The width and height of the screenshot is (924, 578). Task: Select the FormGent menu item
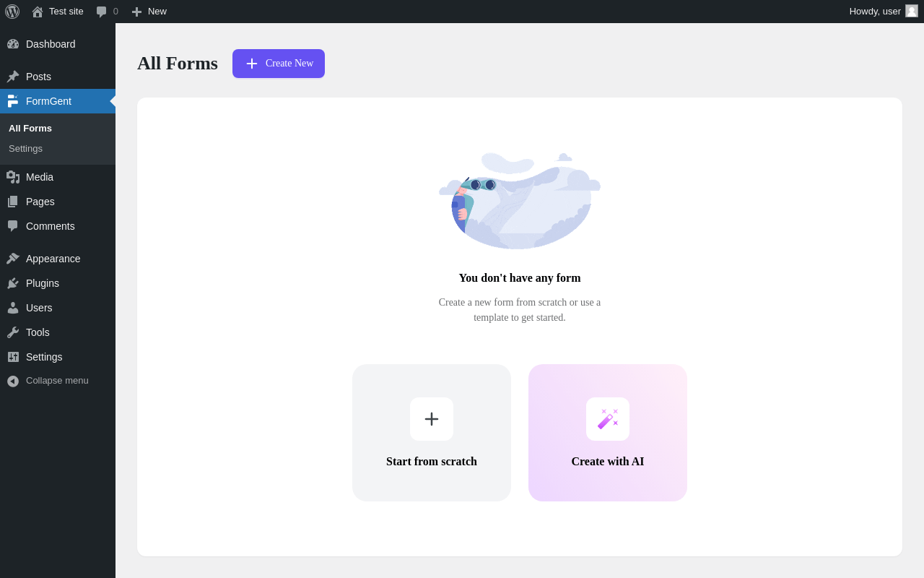tap(58, 101)
